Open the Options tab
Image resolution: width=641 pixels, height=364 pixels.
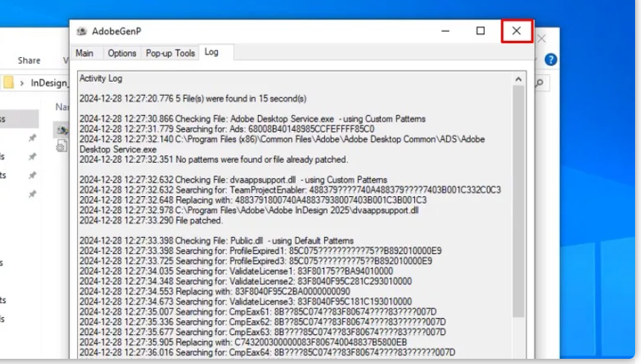[122, 53]
